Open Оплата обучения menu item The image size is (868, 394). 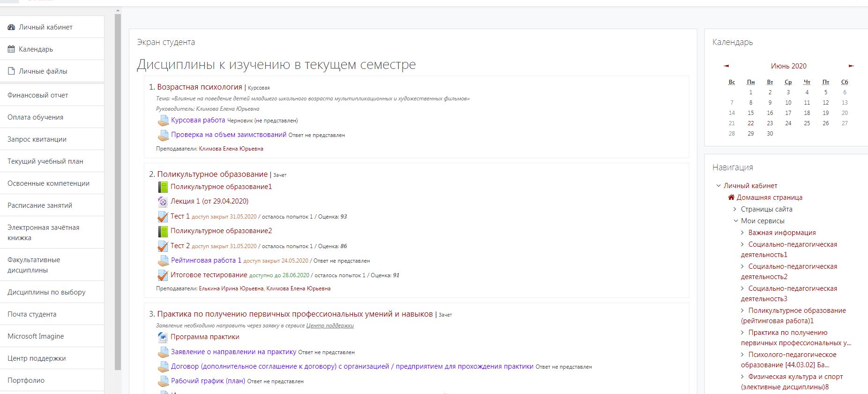[x=52, y=117]
